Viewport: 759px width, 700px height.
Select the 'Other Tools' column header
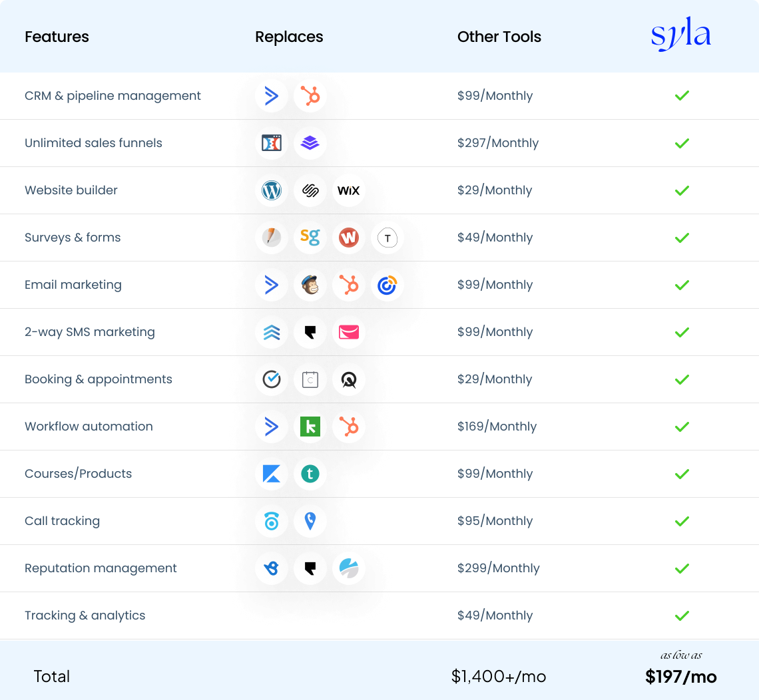[499, 37]
